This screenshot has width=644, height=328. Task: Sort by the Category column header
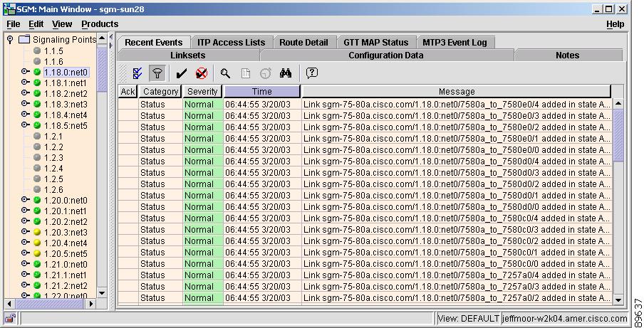(x=160, y=92)
